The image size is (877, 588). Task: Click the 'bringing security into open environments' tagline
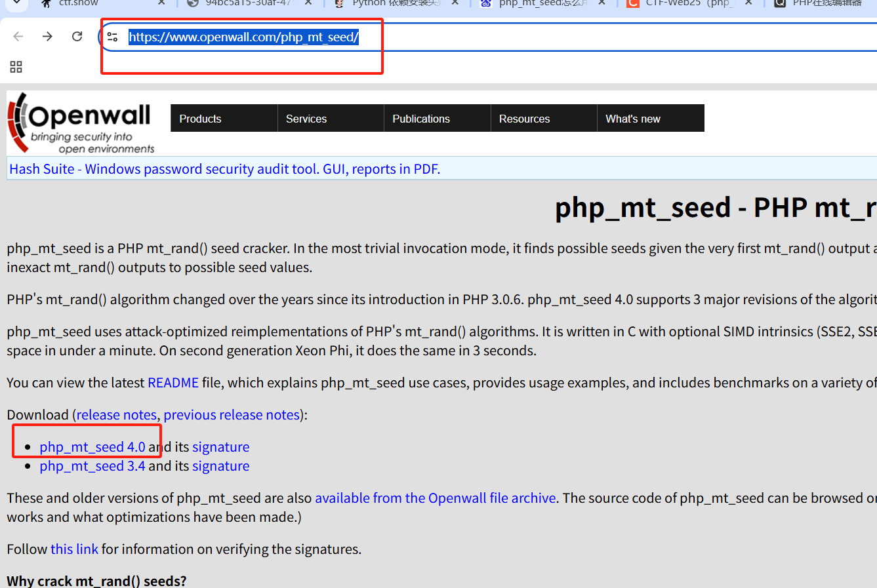tap(92, 143)
